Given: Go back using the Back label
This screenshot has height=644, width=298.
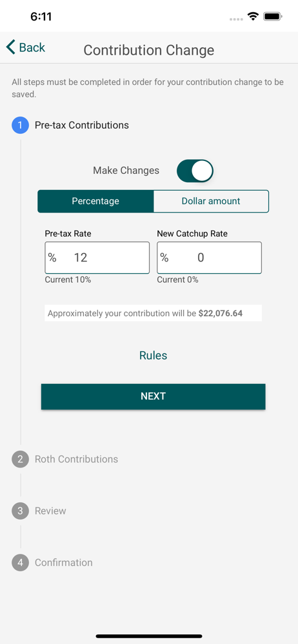Looking at the screenshot, I should click(x=32, y=48).
